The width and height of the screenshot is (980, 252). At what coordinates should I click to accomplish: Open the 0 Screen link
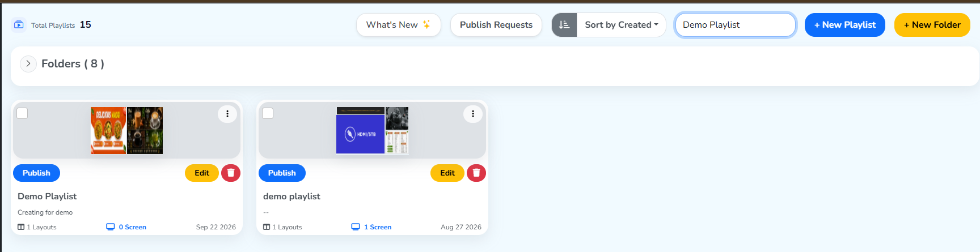pos(133,227)
